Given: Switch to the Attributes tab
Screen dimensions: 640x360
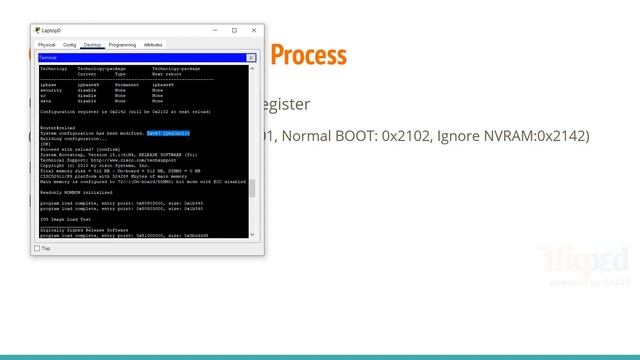Looking at the screenshot, I should [153, 45].
